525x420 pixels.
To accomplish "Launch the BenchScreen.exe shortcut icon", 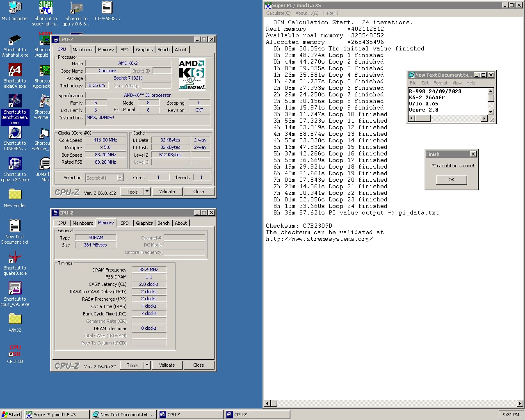I will point(15,110).
